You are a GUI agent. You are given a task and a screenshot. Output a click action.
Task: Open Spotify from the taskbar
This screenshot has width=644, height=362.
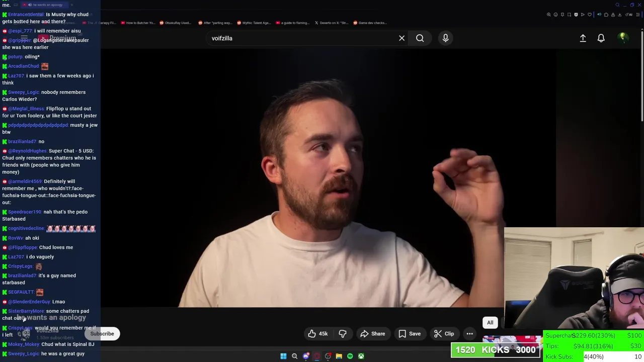pos(350,356)
